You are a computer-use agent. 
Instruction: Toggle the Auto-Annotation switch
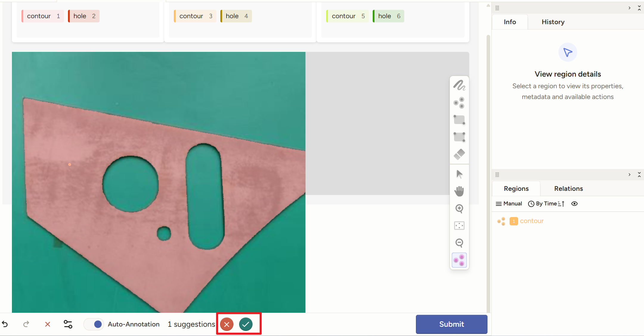[94, 324]
